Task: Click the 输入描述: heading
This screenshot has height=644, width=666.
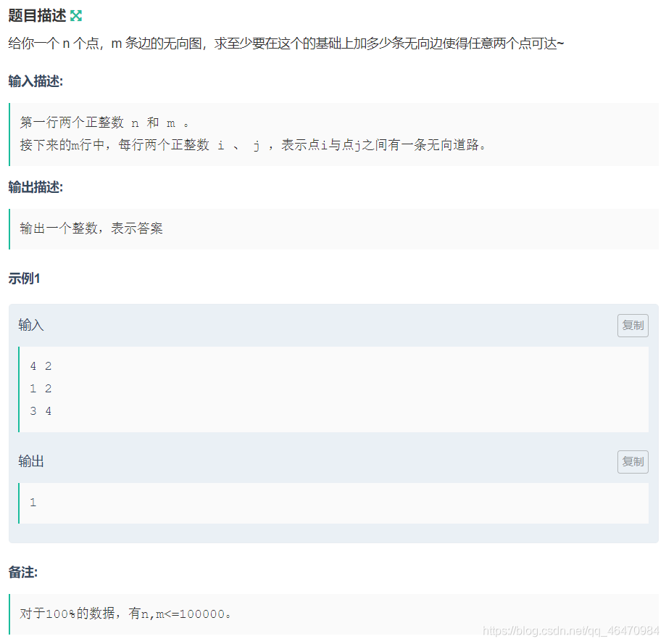Action: point(36,81)
